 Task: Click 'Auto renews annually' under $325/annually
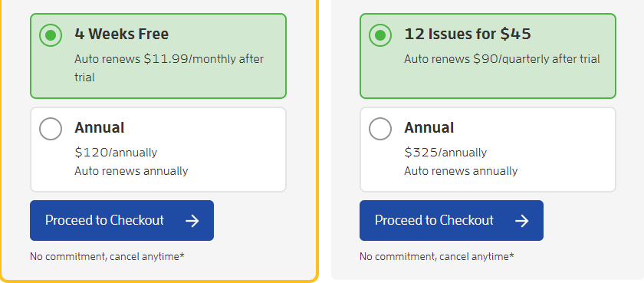point(462,171)
